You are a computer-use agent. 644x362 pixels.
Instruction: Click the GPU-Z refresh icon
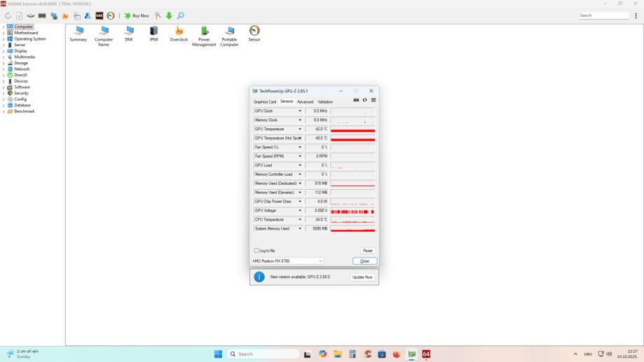(364, 100)
